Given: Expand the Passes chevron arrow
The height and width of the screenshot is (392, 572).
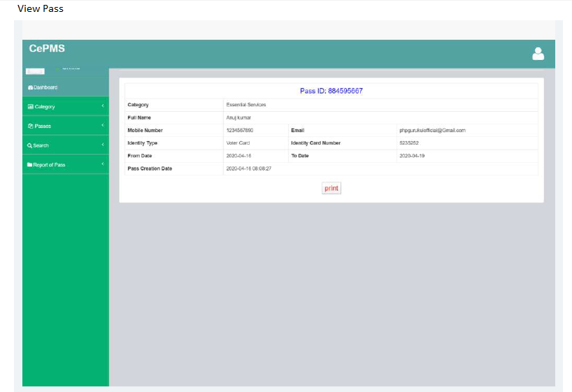Looking at the screenshot, I should tap(103, 126).
